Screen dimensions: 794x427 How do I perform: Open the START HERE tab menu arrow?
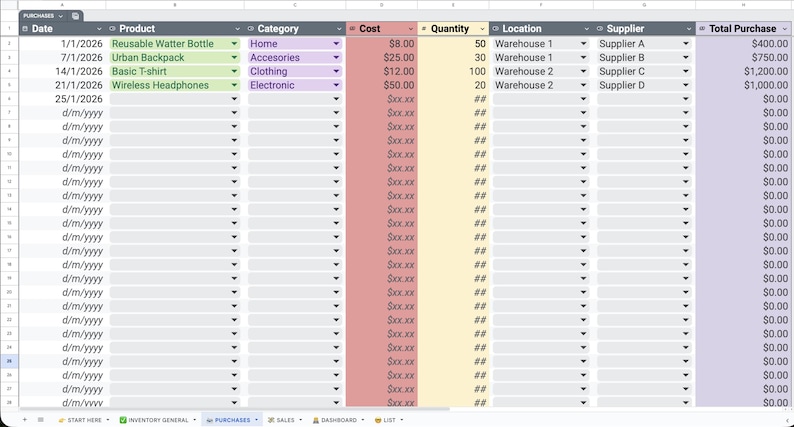pos(108,420)
